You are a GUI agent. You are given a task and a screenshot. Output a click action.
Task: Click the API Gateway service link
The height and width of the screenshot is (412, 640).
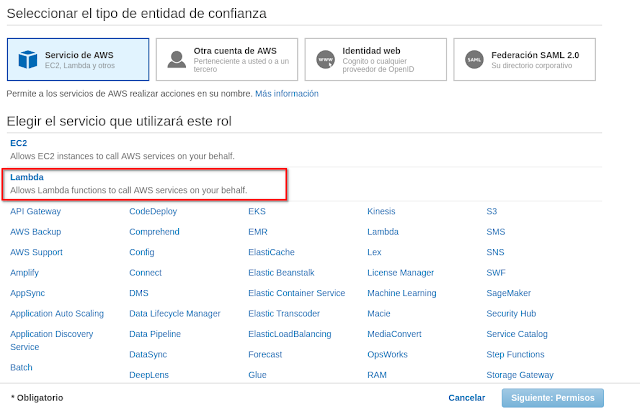pos(36,212)
